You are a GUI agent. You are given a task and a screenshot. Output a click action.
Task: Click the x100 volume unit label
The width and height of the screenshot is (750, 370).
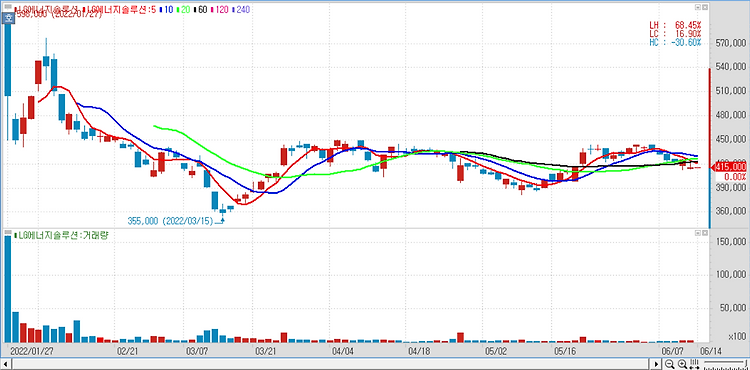738,337
